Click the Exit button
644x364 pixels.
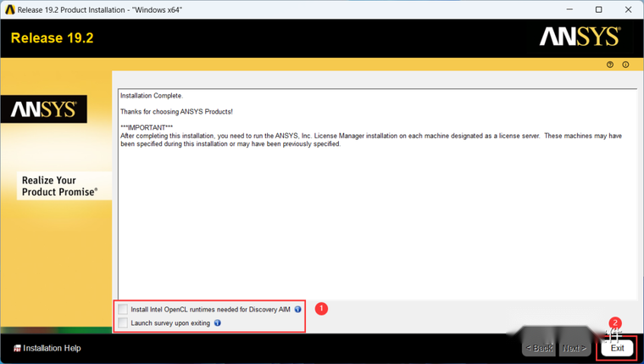[617, 348]
